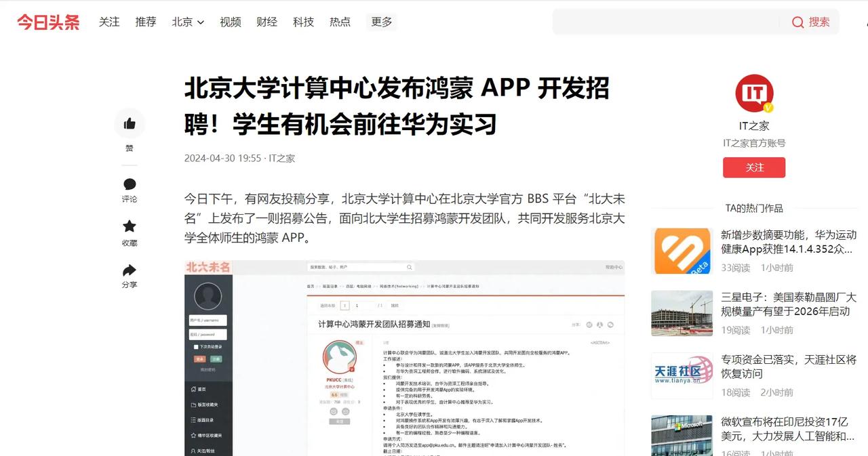Open the article headline text
Screen dimensions: 868x456
[397, 106]
